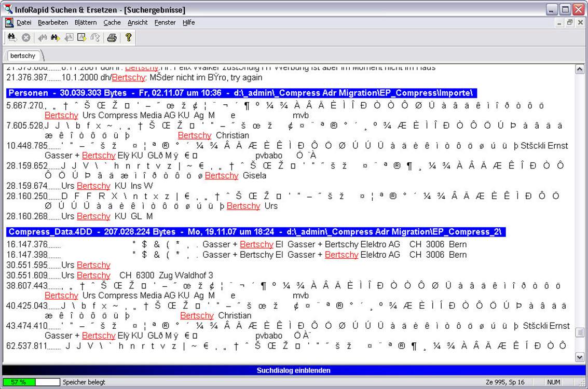The image size is (588, 389).
Task: Go to the previous file icon
Action: pos(69,37)
